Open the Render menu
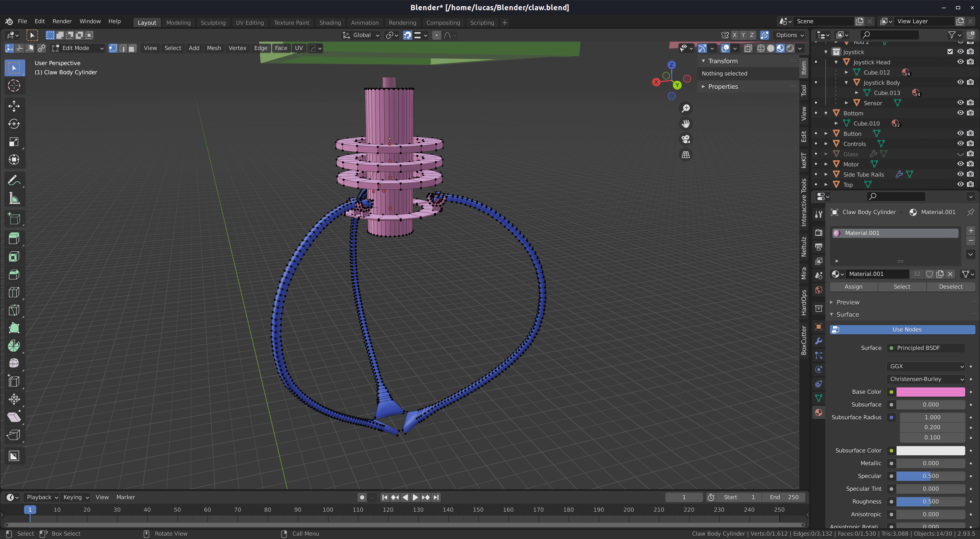This screenshot has width=980, height=539. [62, 21]
